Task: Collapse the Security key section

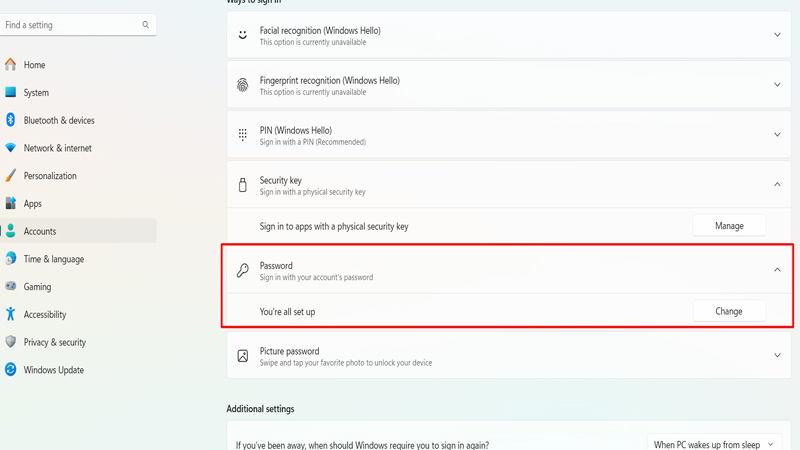Action: click(x=777, y=185)
